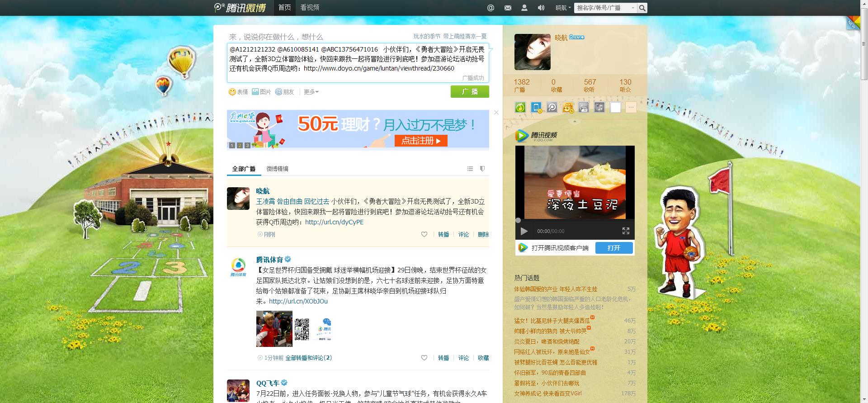Open the blue mobile phone app icon

tap(536, 107)
